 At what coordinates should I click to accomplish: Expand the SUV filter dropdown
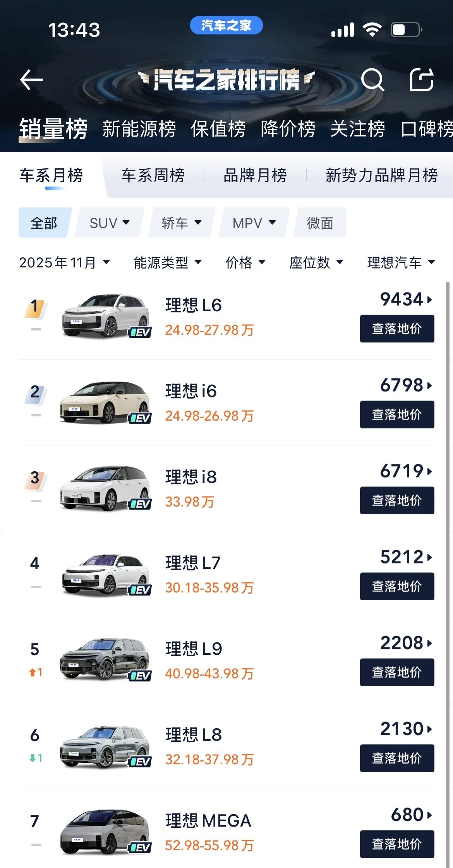click(110, 223)
